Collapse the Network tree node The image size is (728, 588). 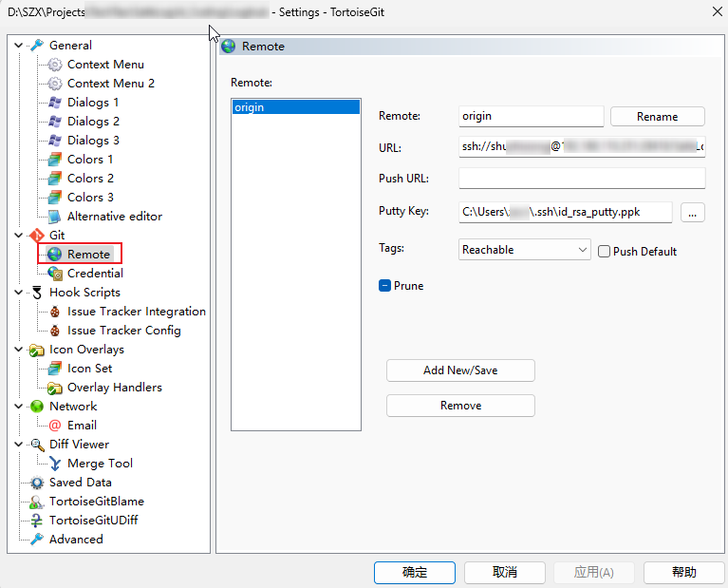pyautogui.click(x=19, y=407)
